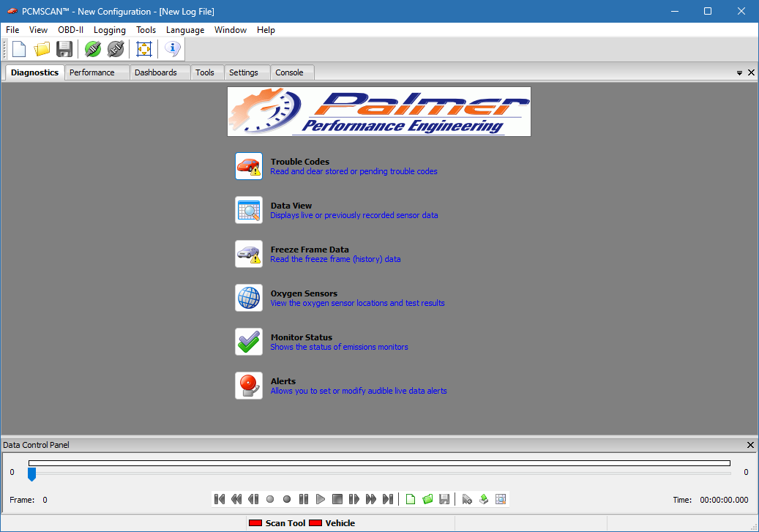
Task: Open a log file from the Data Control Panel
Action: (427, 498)
